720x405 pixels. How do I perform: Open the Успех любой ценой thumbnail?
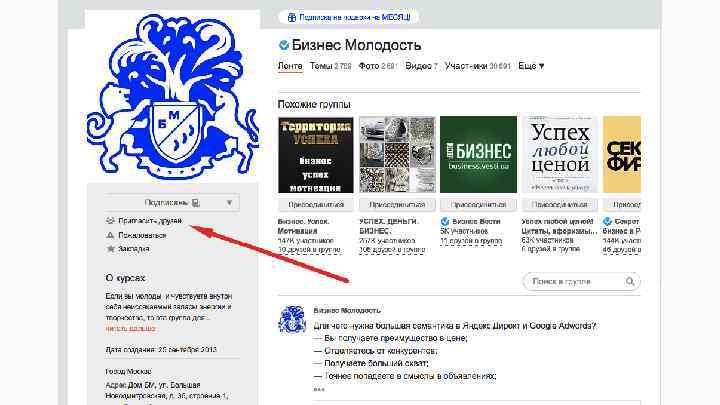point(560,155)
